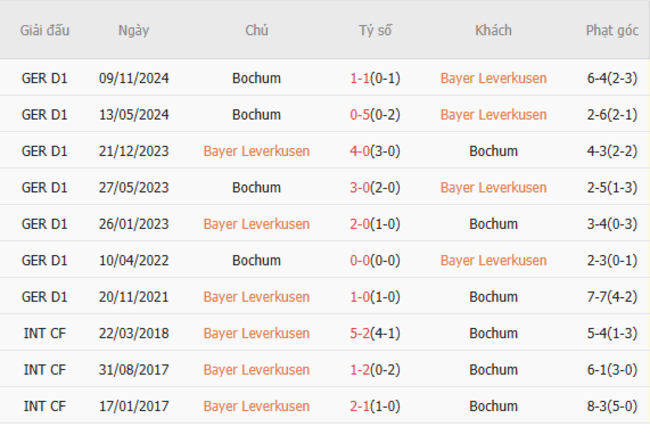Click home team Bochum in the 27/05/2023 row
The width and height of the screenshot is (650, 435).
[256, 188]
